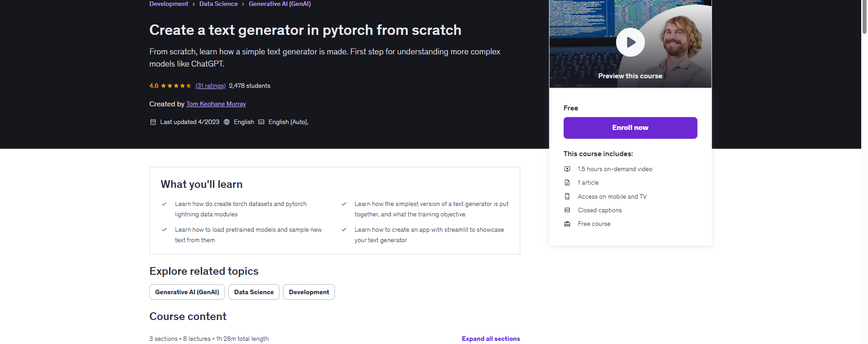Click the article document icon
Viewport: 868px width, 344px height.
coord(567,182)
